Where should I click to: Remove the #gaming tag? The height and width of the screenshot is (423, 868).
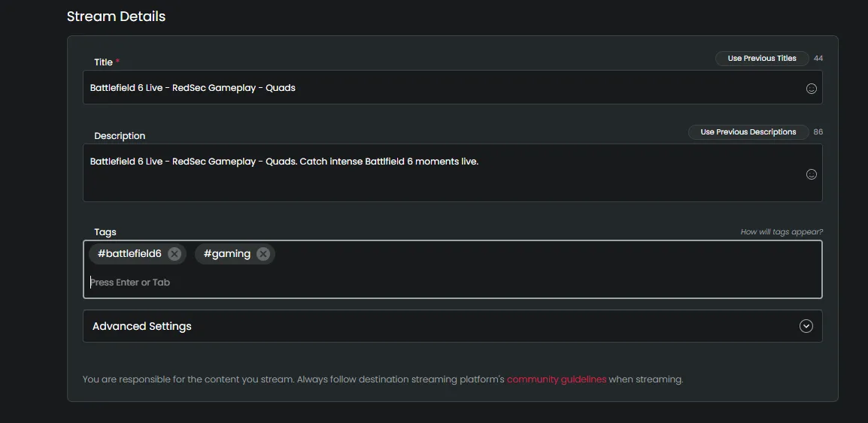pos(263,254)
